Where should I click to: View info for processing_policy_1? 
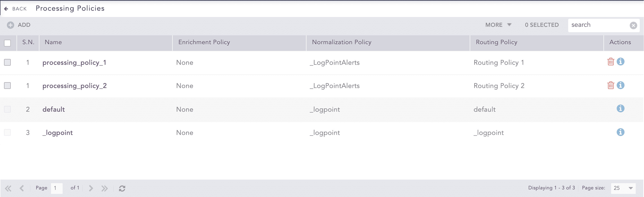pos(621,62)
